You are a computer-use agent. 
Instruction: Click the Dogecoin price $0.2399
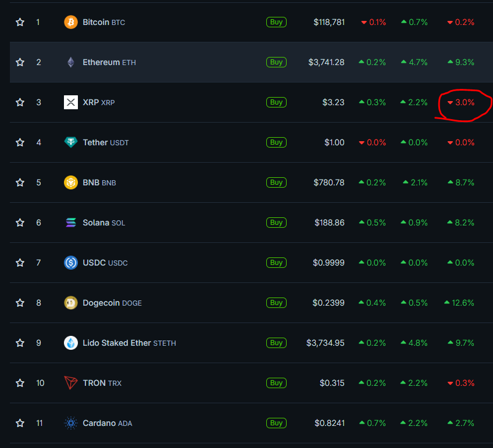(328, 303)
